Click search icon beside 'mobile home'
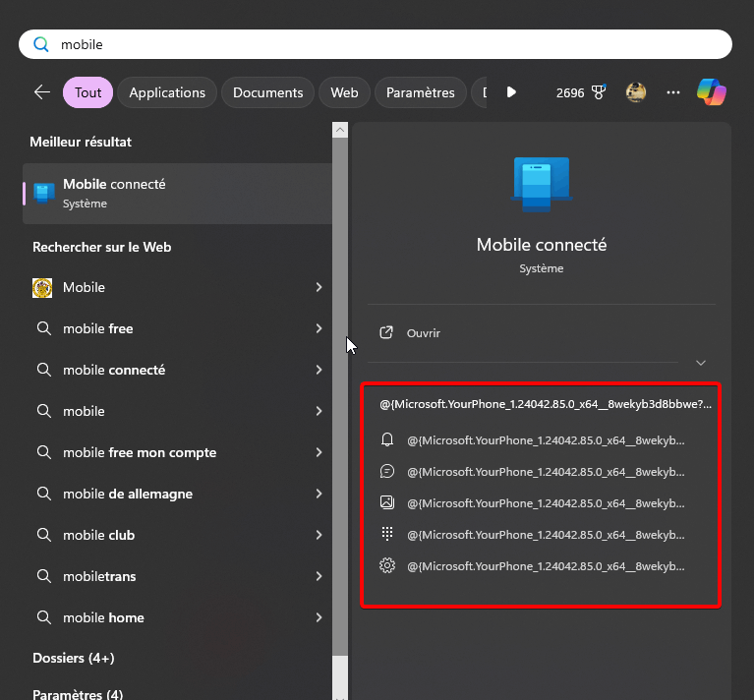The image size is (754, 700). [x=44, y=617]
